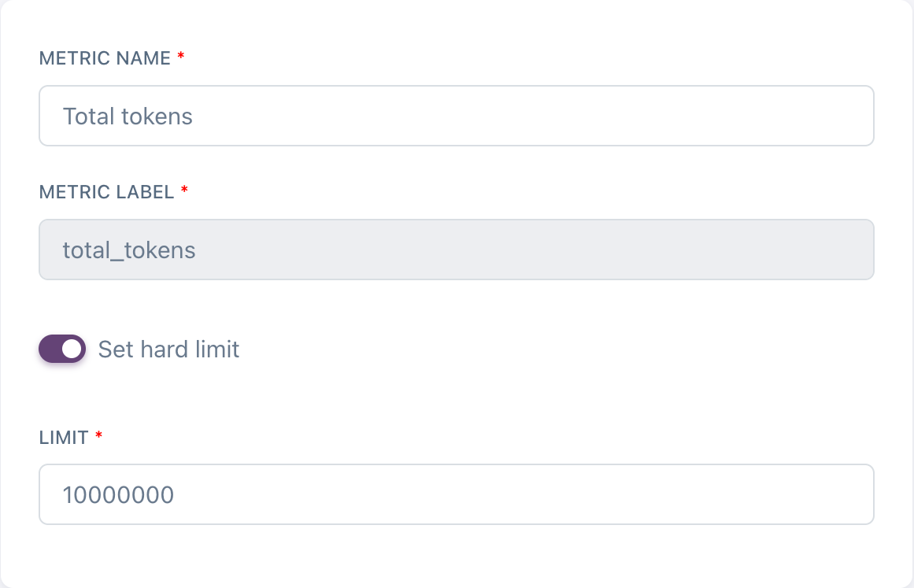Screen dimensions: 914x588
Task: Click the asterisk after METRIC LABEL
Action: pos(184,190)
